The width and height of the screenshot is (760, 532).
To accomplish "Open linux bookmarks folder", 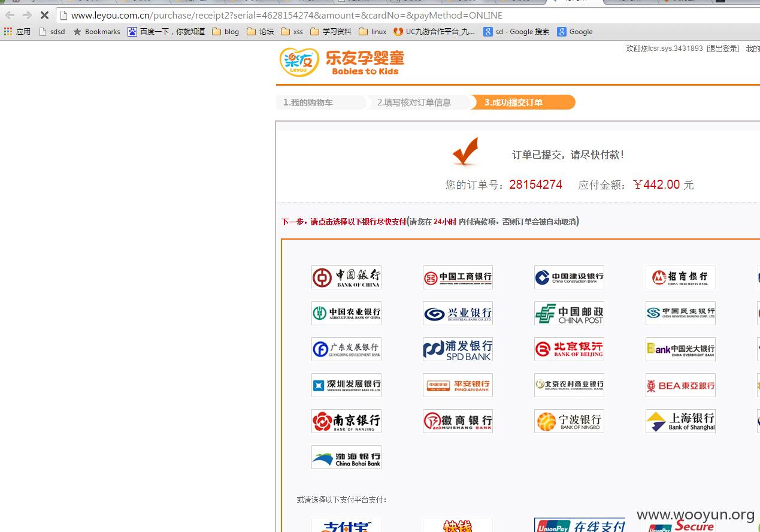I will [373, 32].
